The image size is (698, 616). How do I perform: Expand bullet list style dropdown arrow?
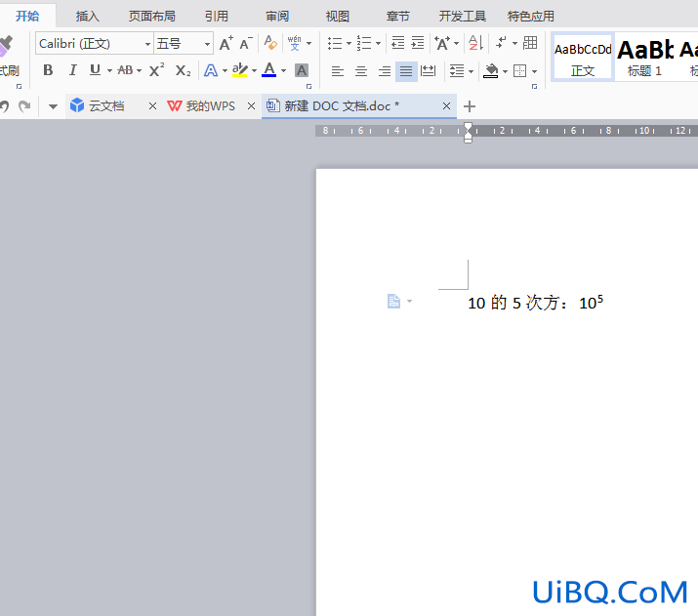click(349, 44)
